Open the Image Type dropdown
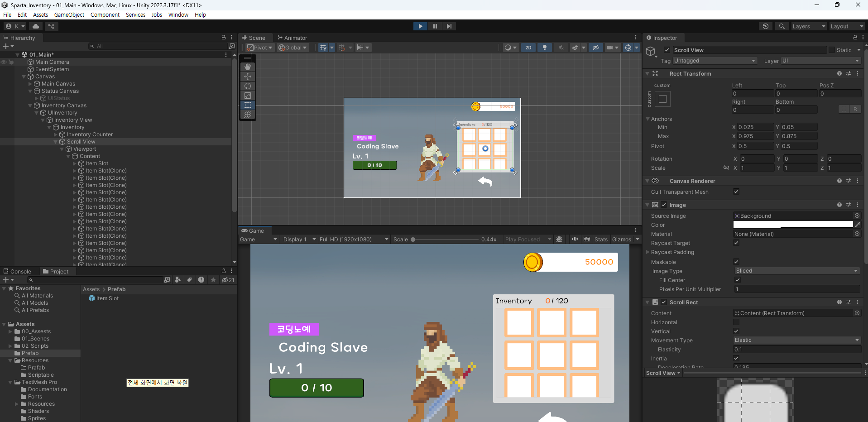The height and width of the screenshot is (422, 868). coord(796,271)
